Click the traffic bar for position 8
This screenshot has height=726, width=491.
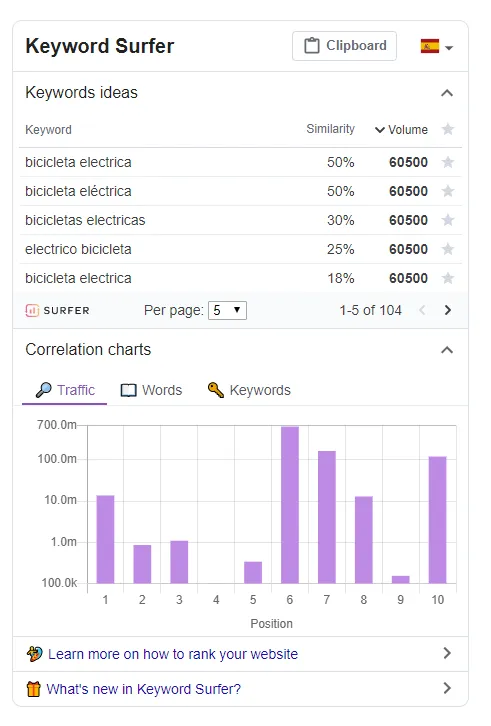pos(364,540)
